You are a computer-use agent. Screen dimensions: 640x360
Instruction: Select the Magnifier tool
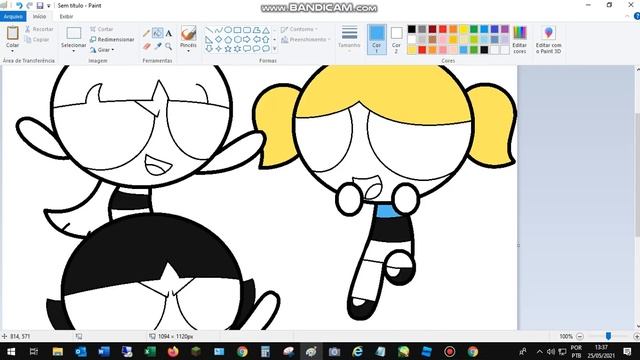(x=169, y=46)
